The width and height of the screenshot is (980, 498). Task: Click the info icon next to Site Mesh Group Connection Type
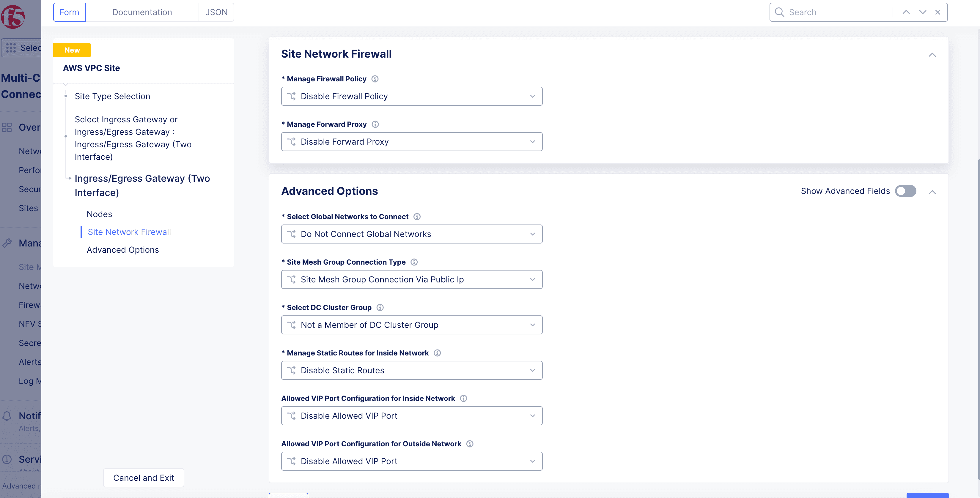[x=414, y=262]
